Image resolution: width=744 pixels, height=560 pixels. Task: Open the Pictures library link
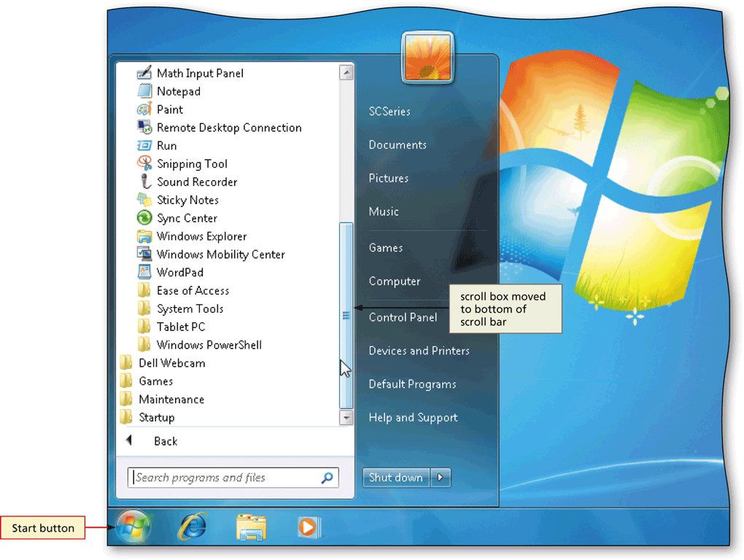[389, 179]
